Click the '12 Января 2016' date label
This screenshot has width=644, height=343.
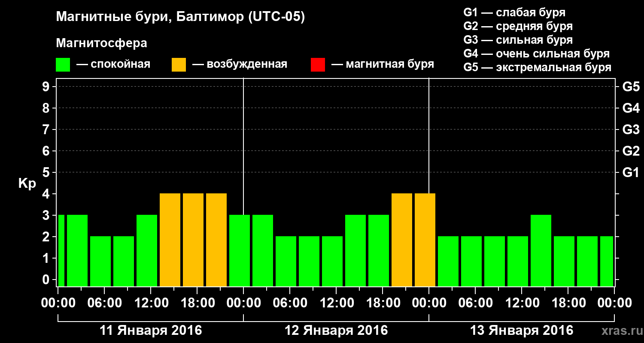click(x=336, y=331)
